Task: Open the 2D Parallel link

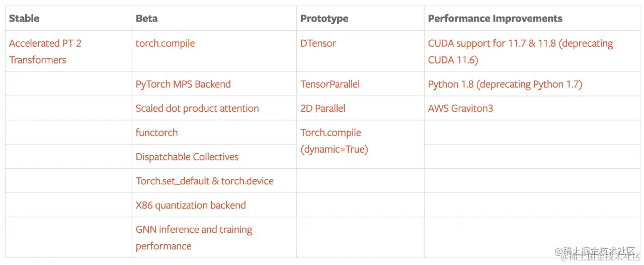Action: 323,108
